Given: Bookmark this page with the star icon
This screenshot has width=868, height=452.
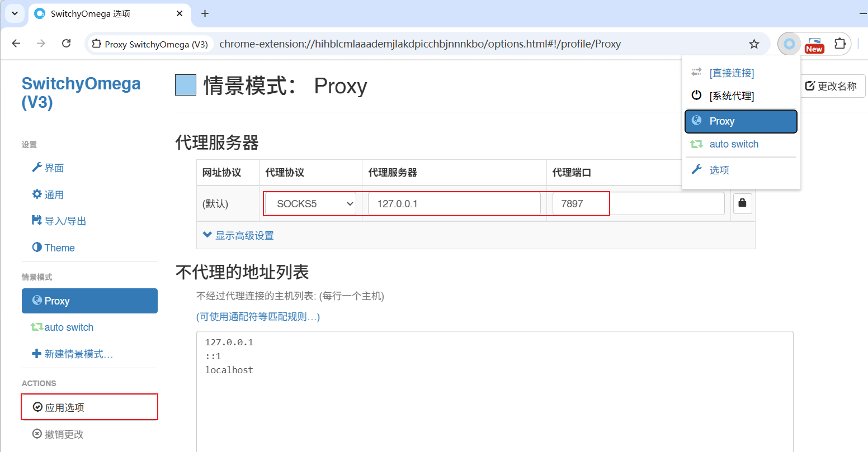Looking at the screenshot, I should [x=754, y=44].
